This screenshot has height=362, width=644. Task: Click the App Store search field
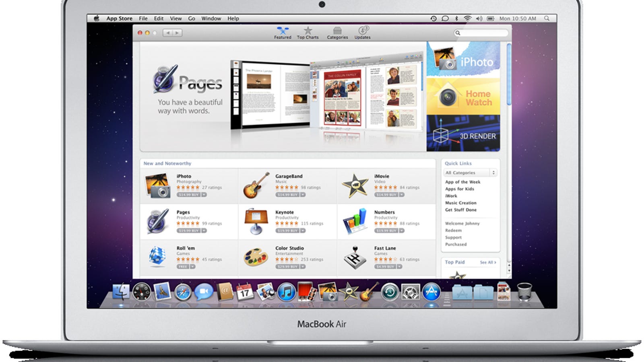pyautogui.click(x=481, y=33)
